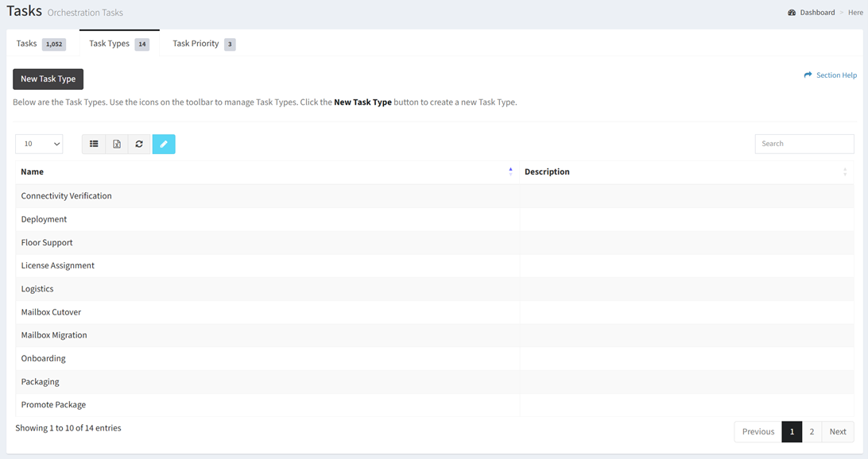Image resolution: width=868 pixels, height=459 pixels.
Task: Open the page size dropdown showing 10
Action: click(39, 144)
